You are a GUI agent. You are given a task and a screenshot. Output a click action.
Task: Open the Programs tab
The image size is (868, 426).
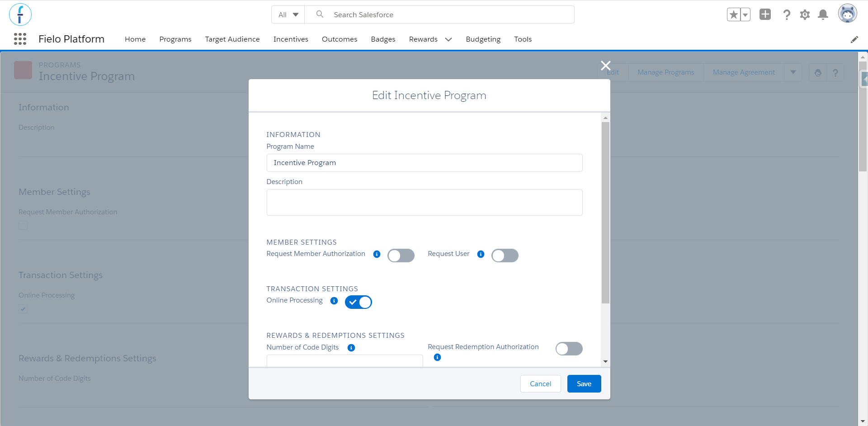[x=175, y=39]
